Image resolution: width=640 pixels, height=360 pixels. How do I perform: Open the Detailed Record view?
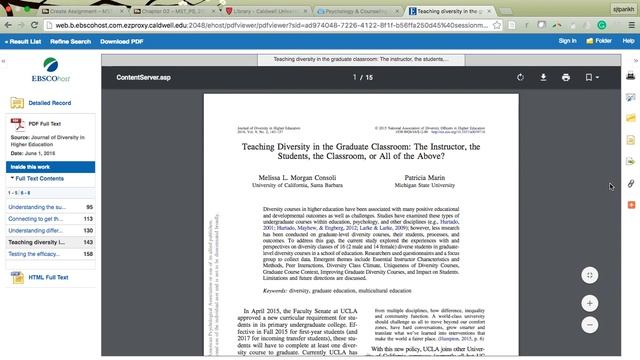tap(49, 103)
